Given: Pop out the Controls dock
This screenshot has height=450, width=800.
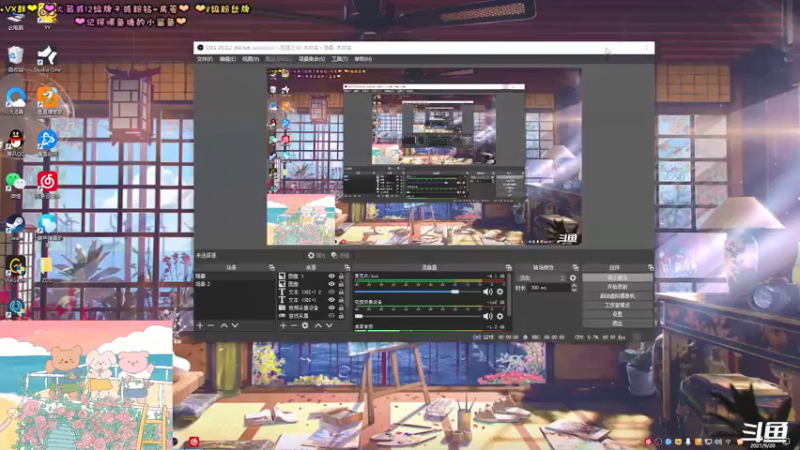Looking at the screenshot, I should [651, 267].
